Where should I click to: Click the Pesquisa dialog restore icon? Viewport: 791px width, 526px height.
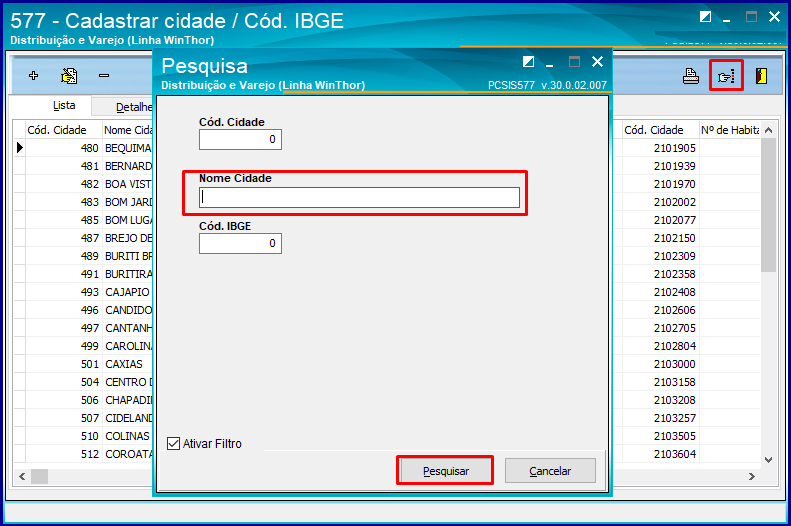(528, 62)
